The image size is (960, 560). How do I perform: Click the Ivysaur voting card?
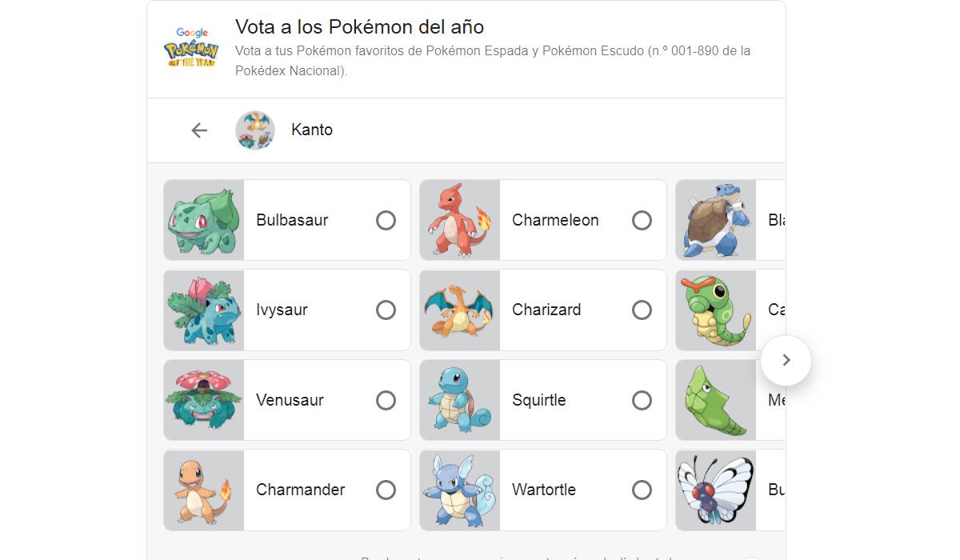tap(288, 310)
